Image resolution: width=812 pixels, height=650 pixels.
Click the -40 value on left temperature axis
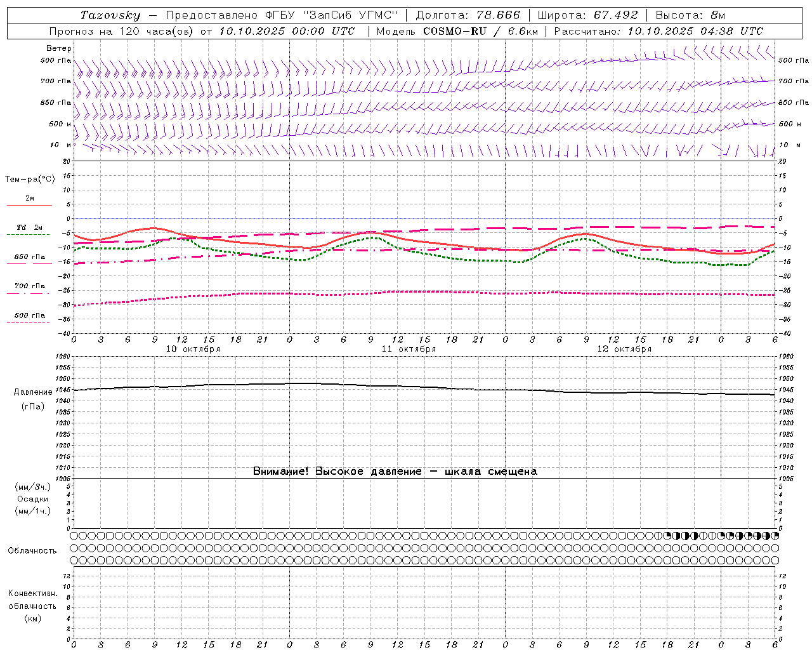(x=65, y=333)
